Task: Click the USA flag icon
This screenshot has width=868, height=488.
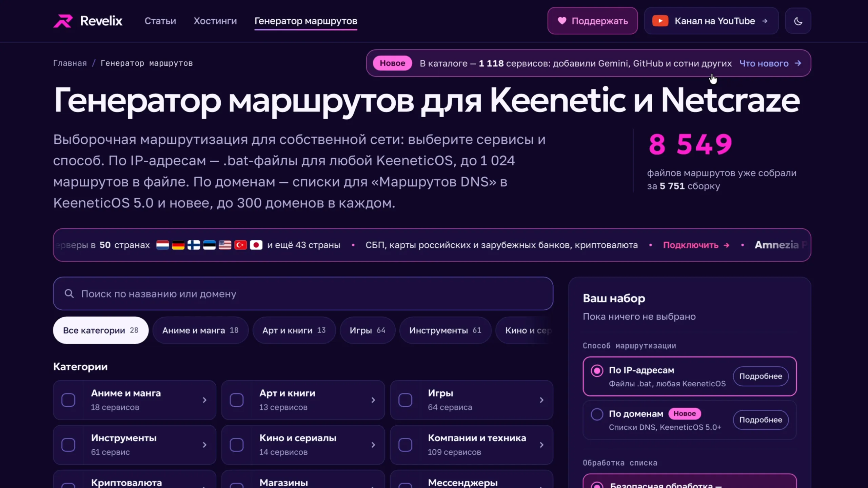Action: [225, 245]
